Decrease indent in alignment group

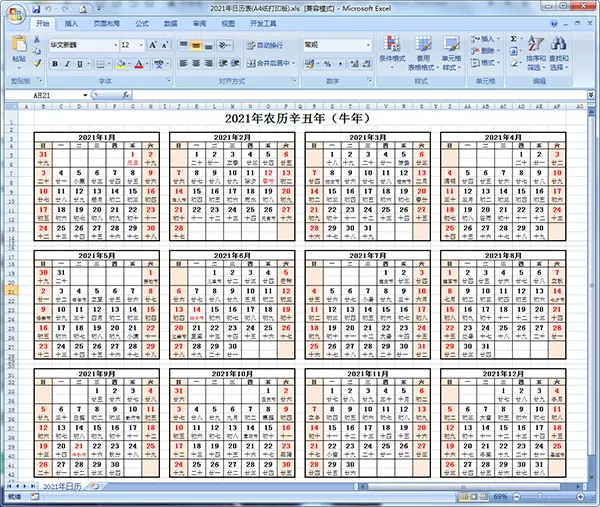[223, 63]
